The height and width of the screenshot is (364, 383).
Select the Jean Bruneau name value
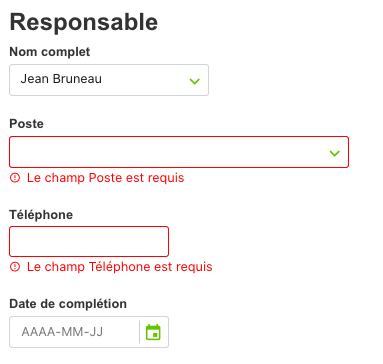tap(61, 79)
